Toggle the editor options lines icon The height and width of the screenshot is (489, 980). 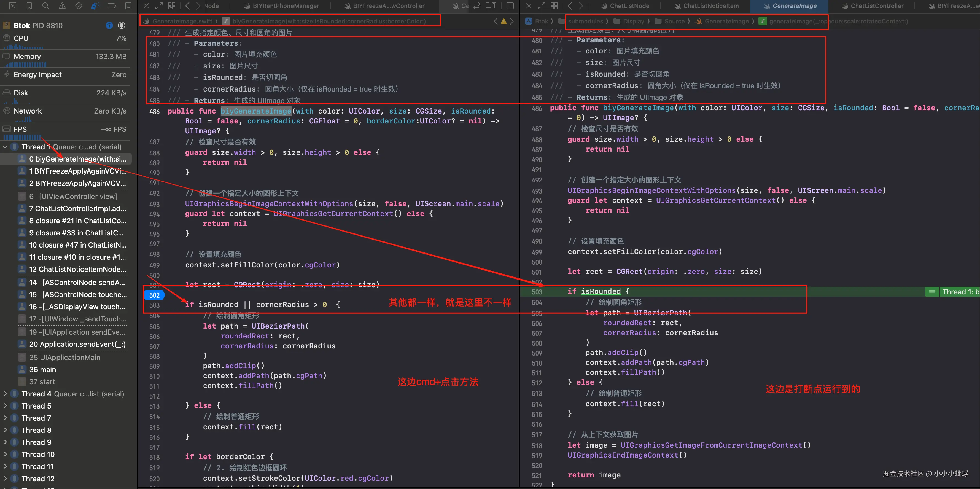tap(491, 6)
